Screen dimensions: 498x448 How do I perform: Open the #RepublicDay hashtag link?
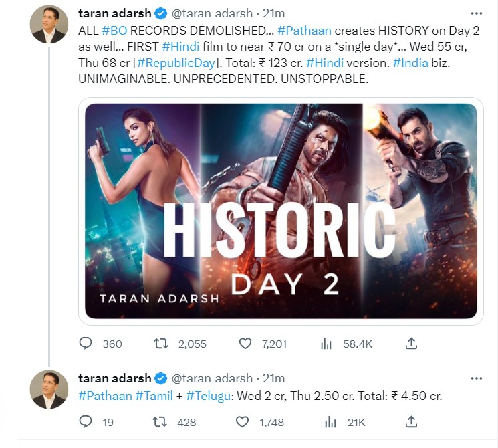tap(175, 63)
